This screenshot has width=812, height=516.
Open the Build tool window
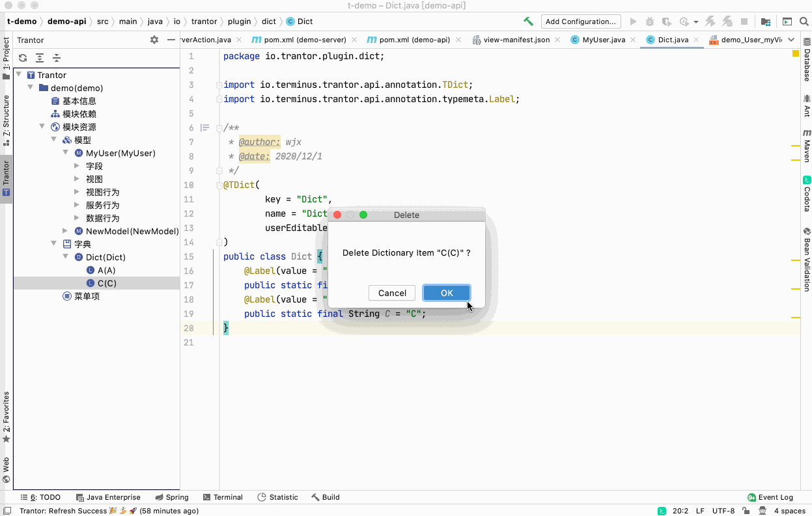(326, 497)
